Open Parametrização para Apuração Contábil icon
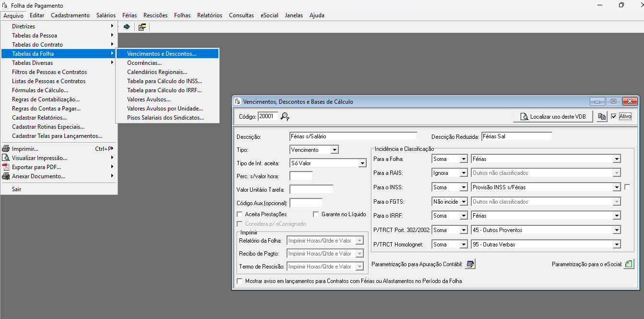 coord(470,264)
